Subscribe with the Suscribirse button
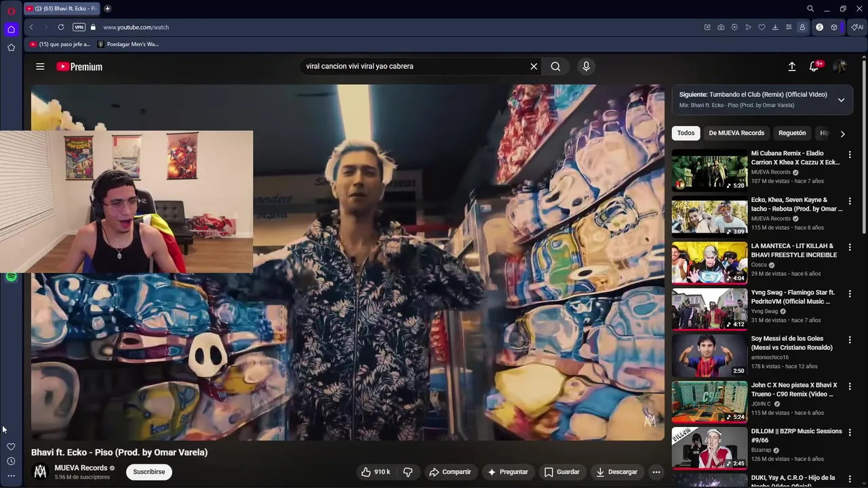 click(149, 472)
